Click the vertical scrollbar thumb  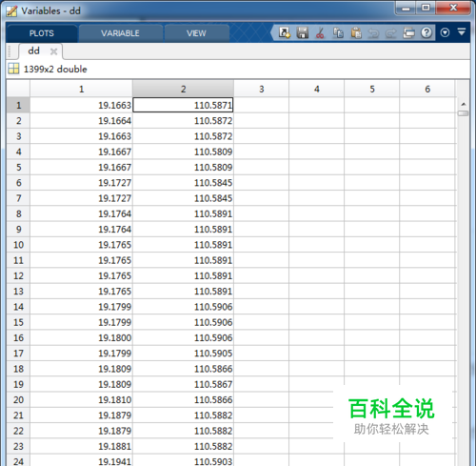coord(464,113)
